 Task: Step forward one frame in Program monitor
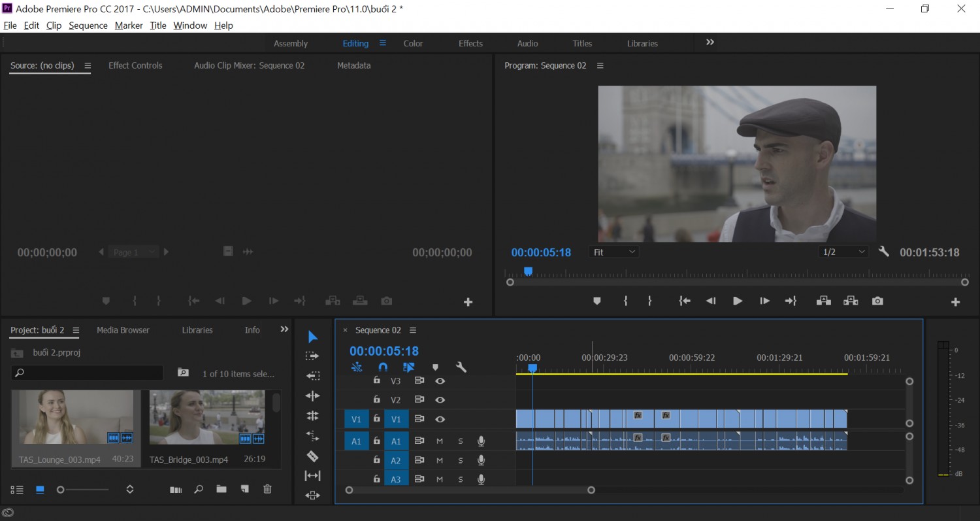pos(764,301)
